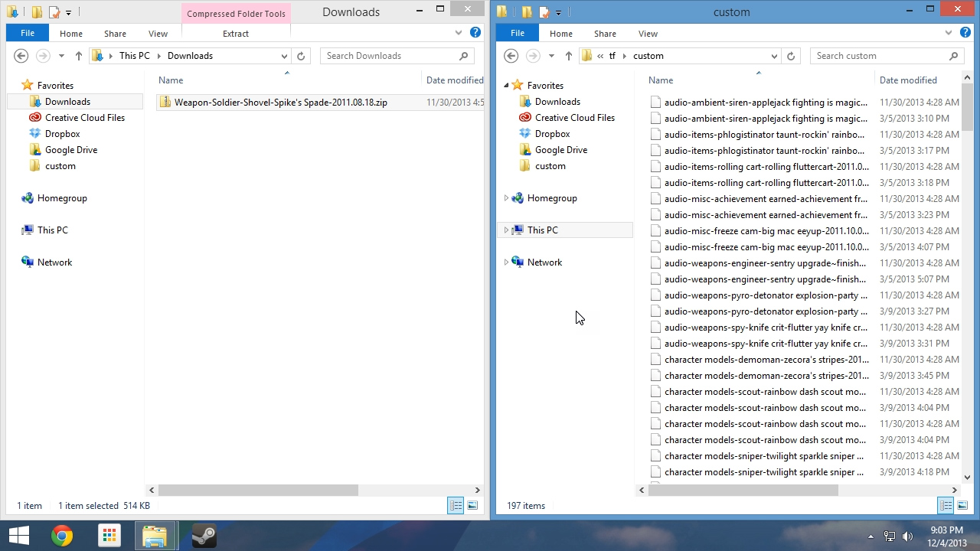980x551 pixels.
Task: Refresh the custom folder view
Action: (791, 56)
